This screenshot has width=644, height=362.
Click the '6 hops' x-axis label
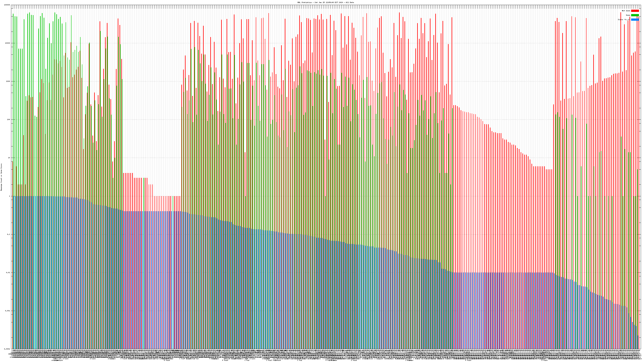tap(167, 360)
